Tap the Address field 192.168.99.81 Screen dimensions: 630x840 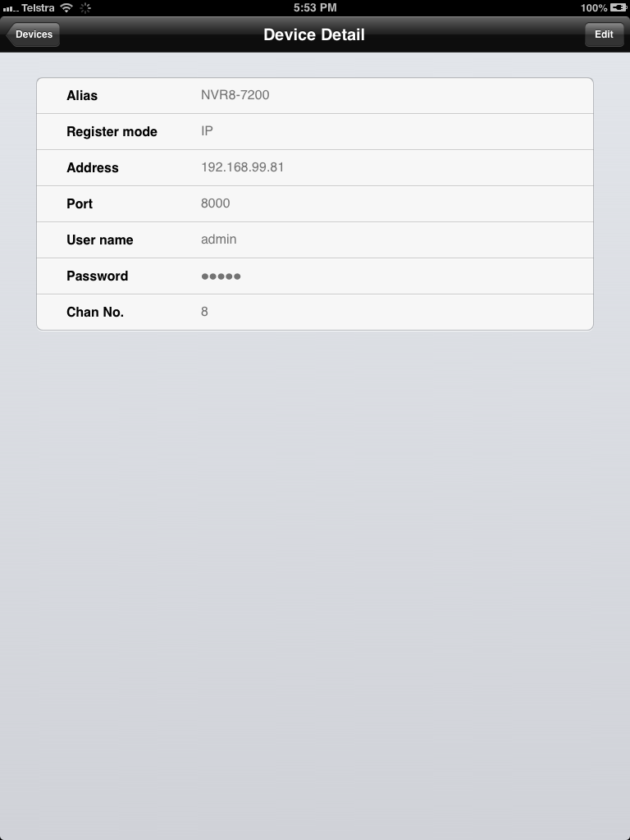coord(315,167)
